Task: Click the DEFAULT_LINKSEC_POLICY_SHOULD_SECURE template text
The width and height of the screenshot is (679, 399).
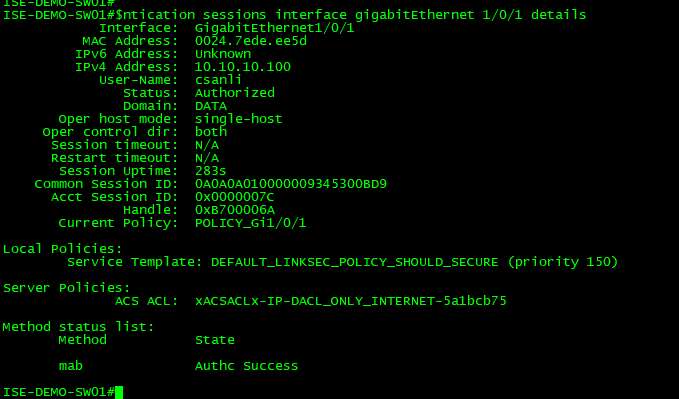Action: coord(355,262)
